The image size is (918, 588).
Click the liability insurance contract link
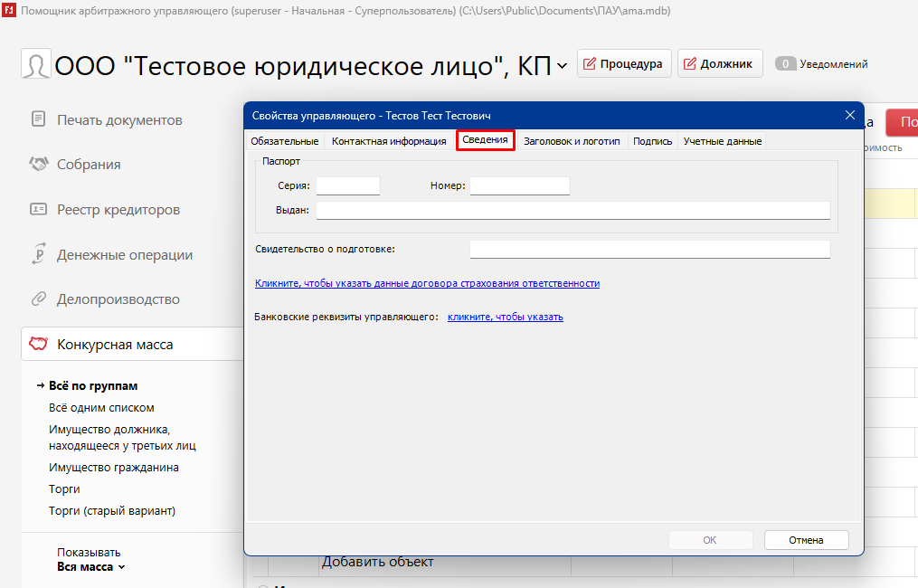tap(427, 283)
